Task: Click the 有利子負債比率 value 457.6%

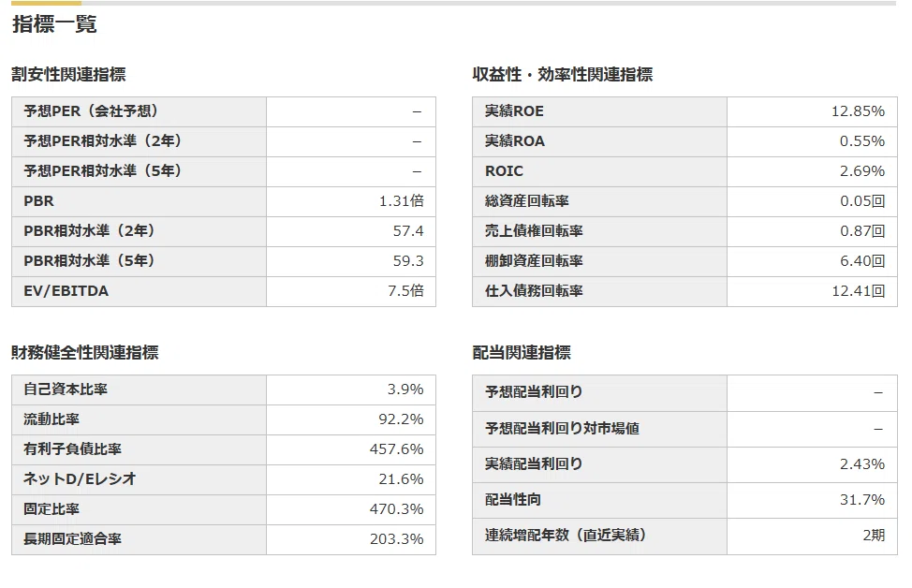Action: coord(397,449)
